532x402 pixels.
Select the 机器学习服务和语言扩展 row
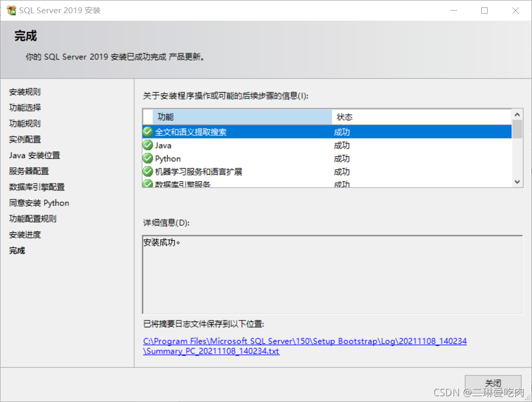(327, 171)
